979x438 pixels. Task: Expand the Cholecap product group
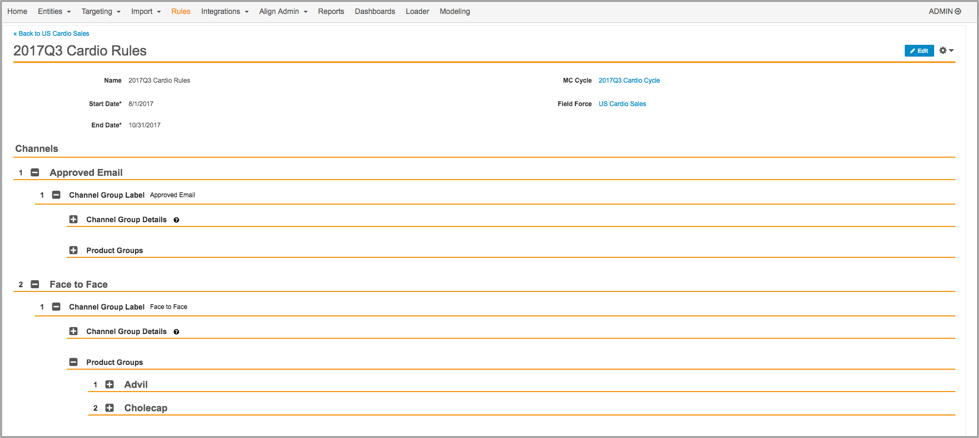click(x=110, y=408)
